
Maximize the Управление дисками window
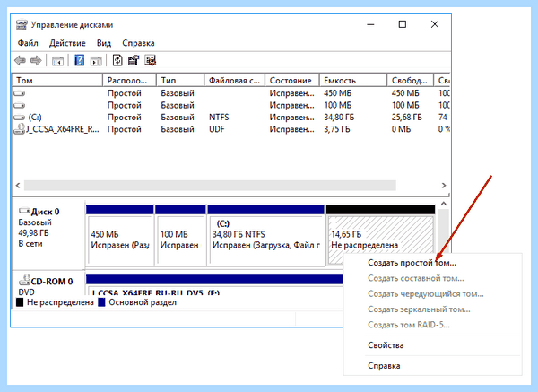(403, 24)
